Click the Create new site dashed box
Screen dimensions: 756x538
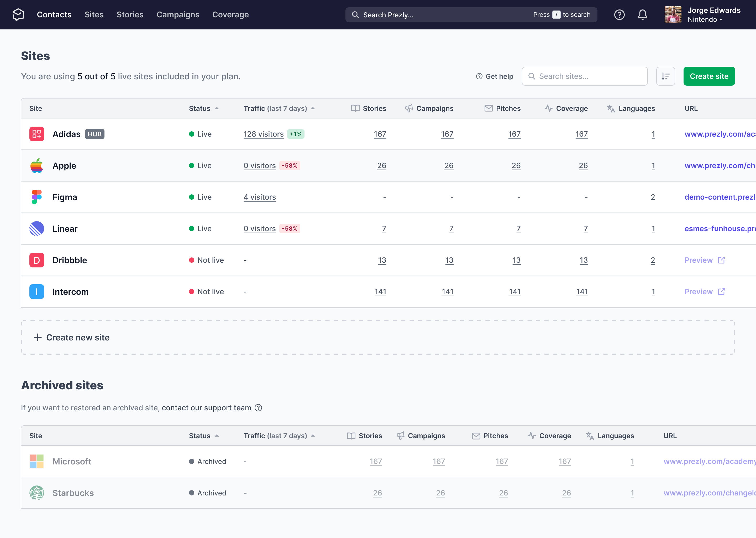tap(378, 337)
